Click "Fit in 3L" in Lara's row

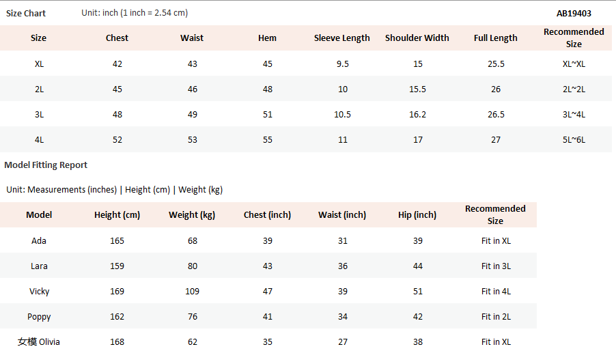496,266
